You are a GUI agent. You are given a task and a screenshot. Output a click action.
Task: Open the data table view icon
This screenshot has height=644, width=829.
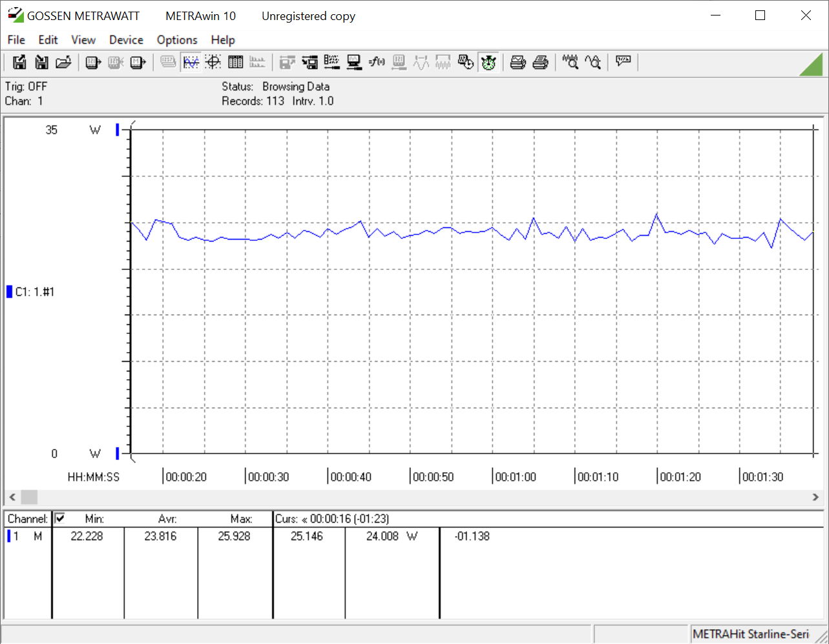[x=236, y=62]
